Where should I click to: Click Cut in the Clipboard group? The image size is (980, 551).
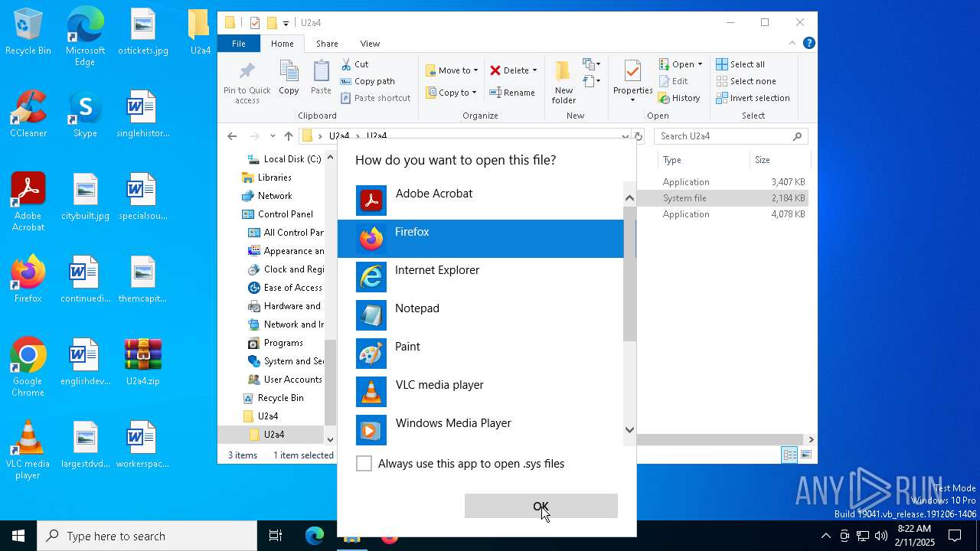354,64
